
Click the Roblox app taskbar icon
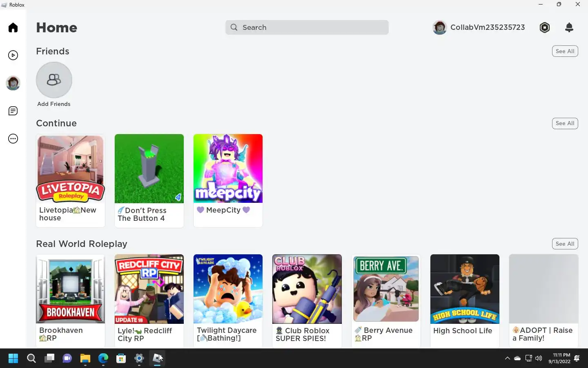pyautogui.click(x=157, y=359)
